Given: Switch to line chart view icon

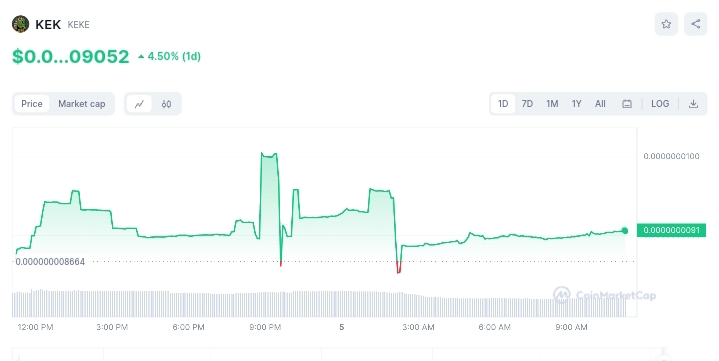Looking at the screenshot, I should pos(139,104).
